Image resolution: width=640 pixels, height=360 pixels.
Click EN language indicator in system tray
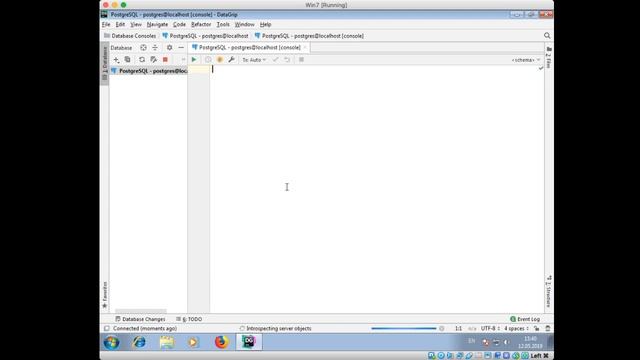472,341
